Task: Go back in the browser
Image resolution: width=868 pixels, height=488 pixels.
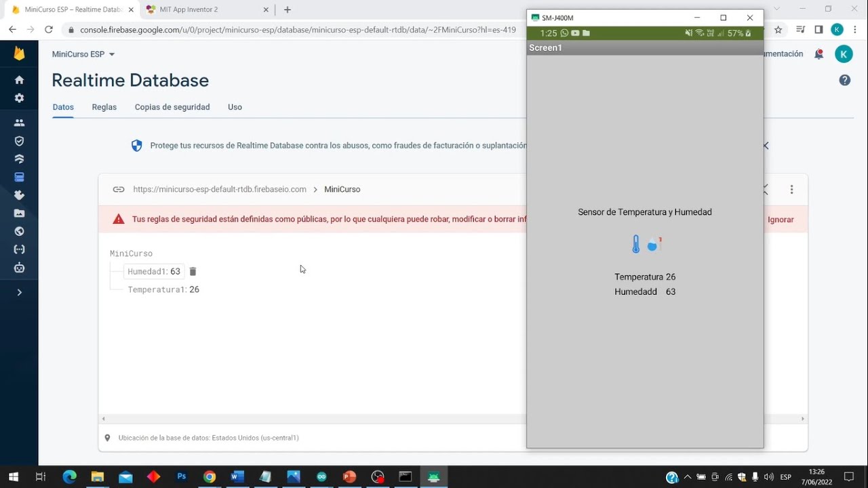Action: [x=12, y=30]
